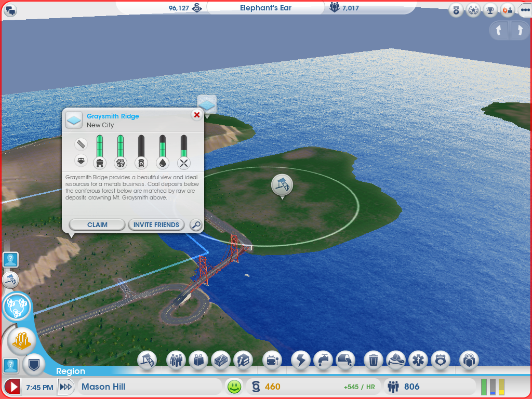The image size is (532, 399).
Task: Click the 7:45 PM clock
Action: [39, 387]
